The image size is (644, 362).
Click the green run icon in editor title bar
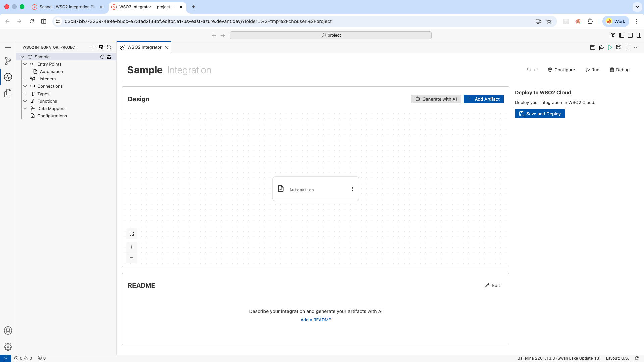[610, 47]
